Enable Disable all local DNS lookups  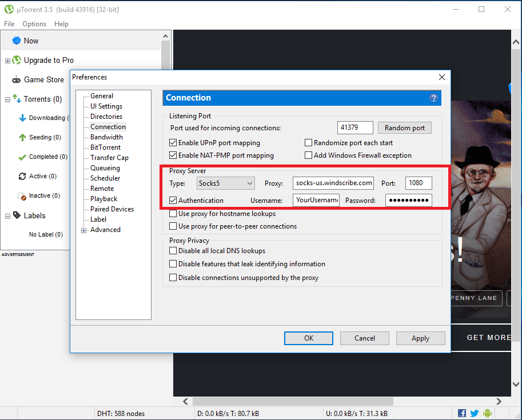173,251
